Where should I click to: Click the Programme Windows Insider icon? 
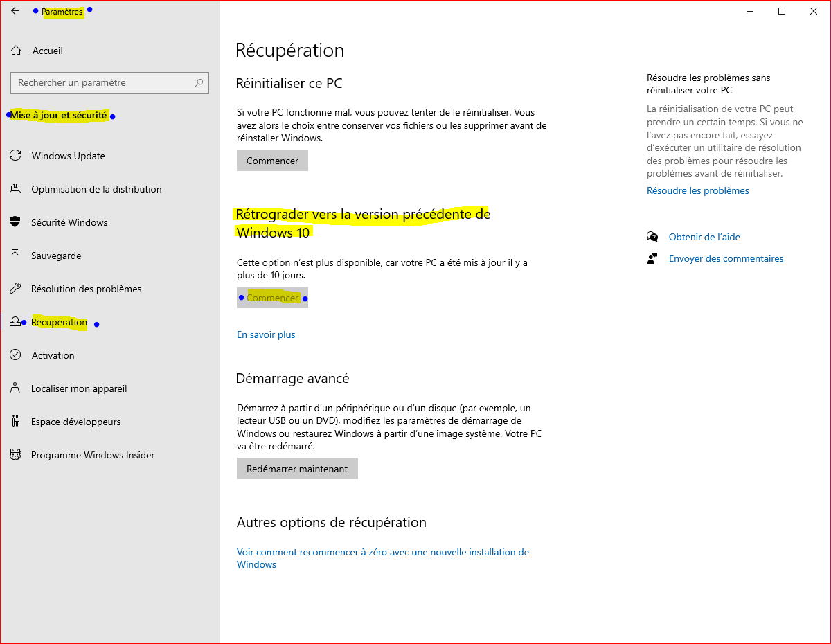pos(15,455)
